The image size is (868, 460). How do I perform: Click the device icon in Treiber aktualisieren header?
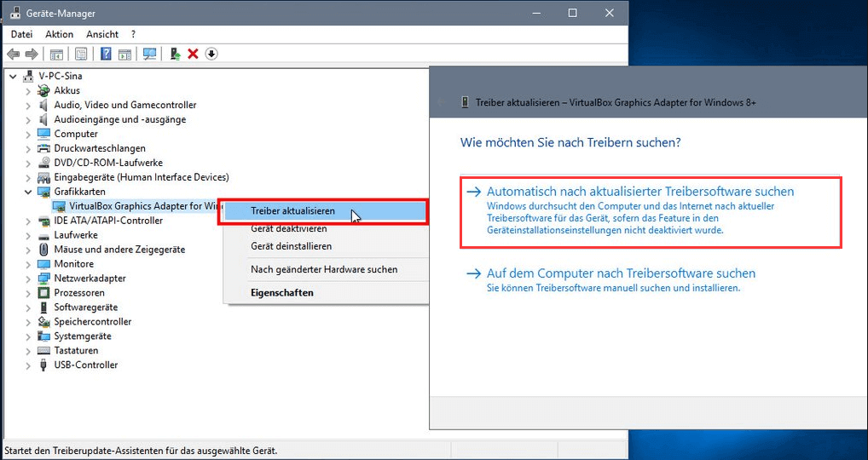click(465, 102)
